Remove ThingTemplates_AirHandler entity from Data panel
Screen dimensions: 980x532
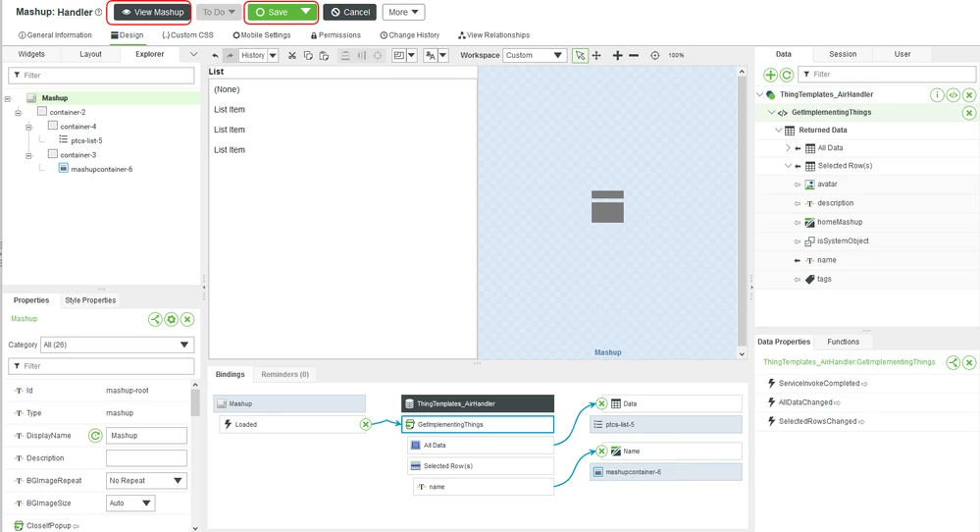(x=969, y=95)
